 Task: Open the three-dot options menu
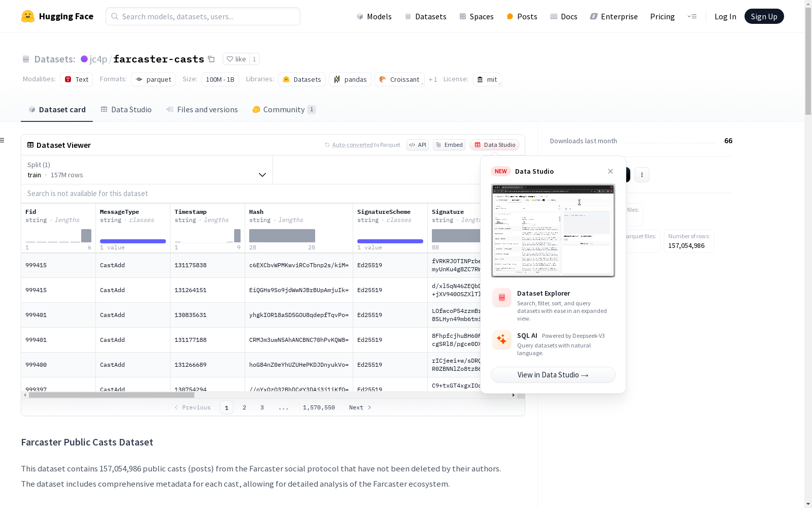pyautogui.click(x=642, y=175)
